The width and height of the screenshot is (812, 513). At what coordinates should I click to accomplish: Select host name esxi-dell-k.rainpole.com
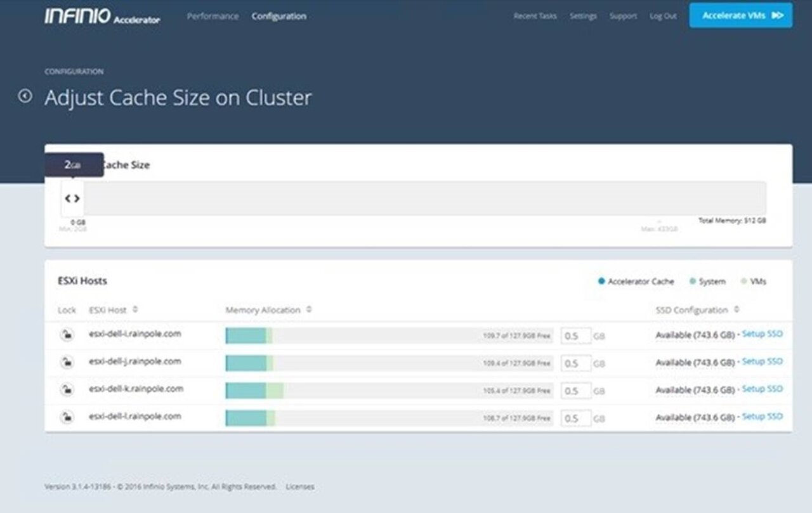(x=136, y=388)
